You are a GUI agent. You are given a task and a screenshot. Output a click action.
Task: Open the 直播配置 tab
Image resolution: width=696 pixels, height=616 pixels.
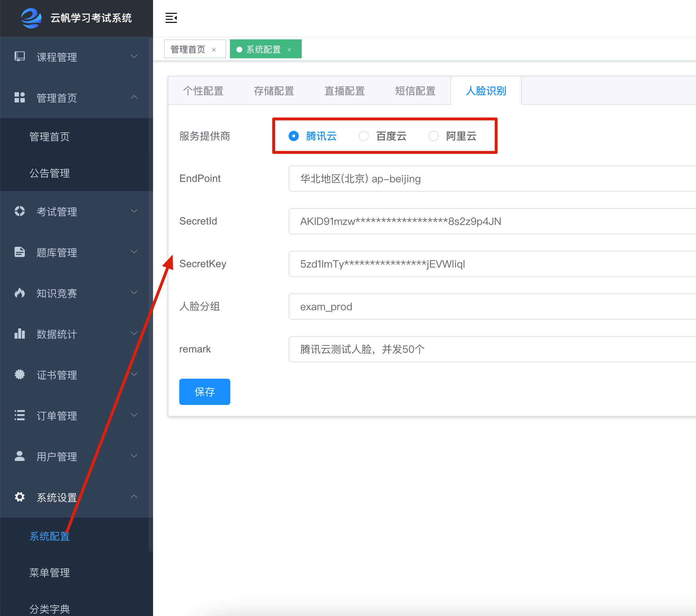(x=345, y=91)
